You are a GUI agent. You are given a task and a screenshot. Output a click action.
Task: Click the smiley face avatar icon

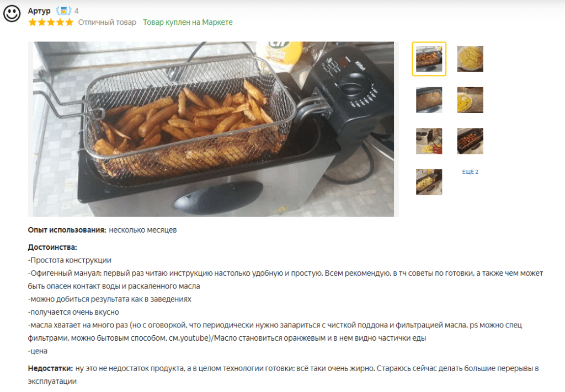point(12,14)
